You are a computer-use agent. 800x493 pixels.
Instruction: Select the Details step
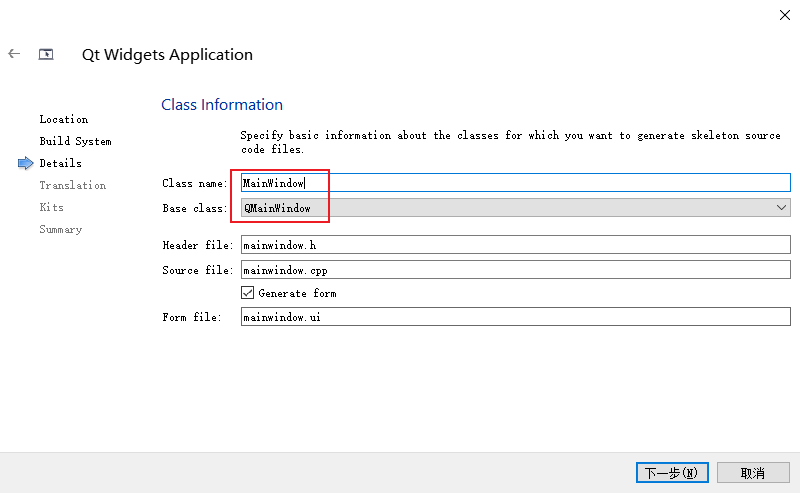61,163
